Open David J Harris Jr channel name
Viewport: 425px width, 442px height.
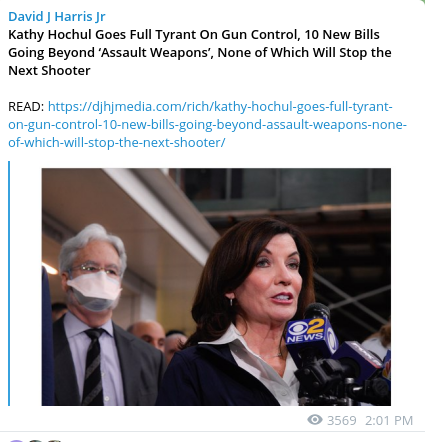57,16
